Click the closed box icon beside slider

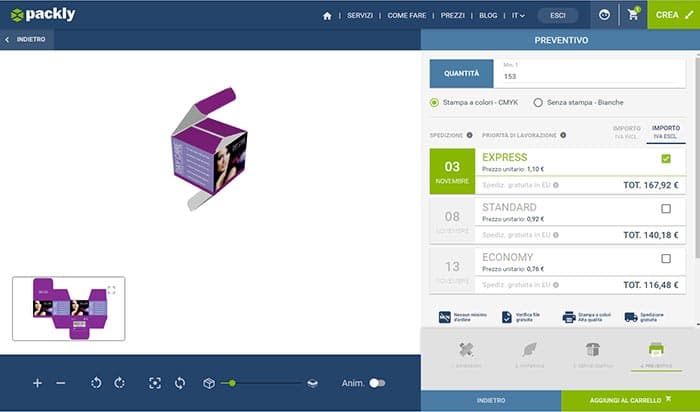(x=208, y=383)
